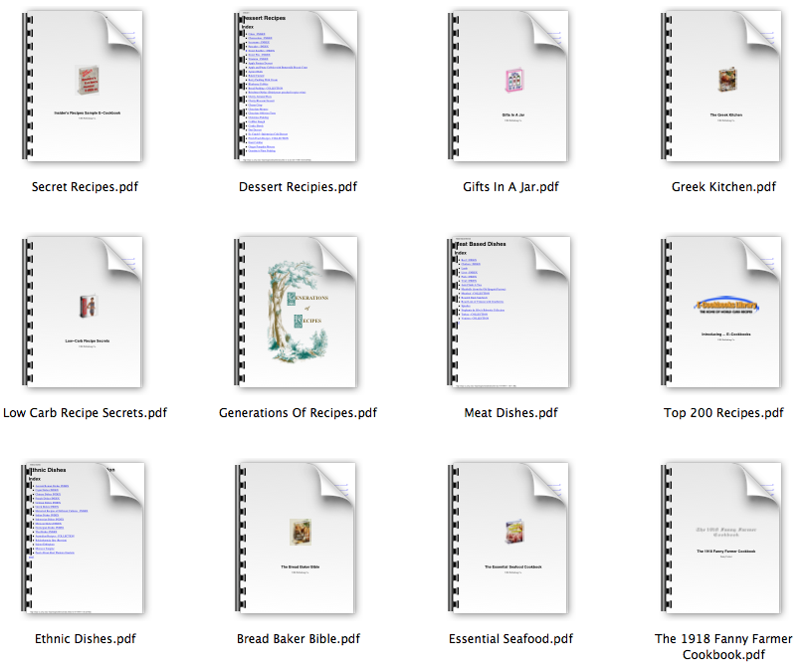811x672 pixels.
Task: Click the "Essential Seafood.pdf" file name
Action: [x=510, y=639]
